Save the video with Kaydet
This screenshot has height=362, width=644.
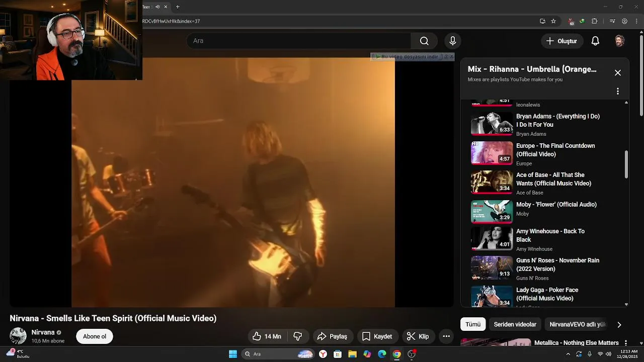[377, 336]
